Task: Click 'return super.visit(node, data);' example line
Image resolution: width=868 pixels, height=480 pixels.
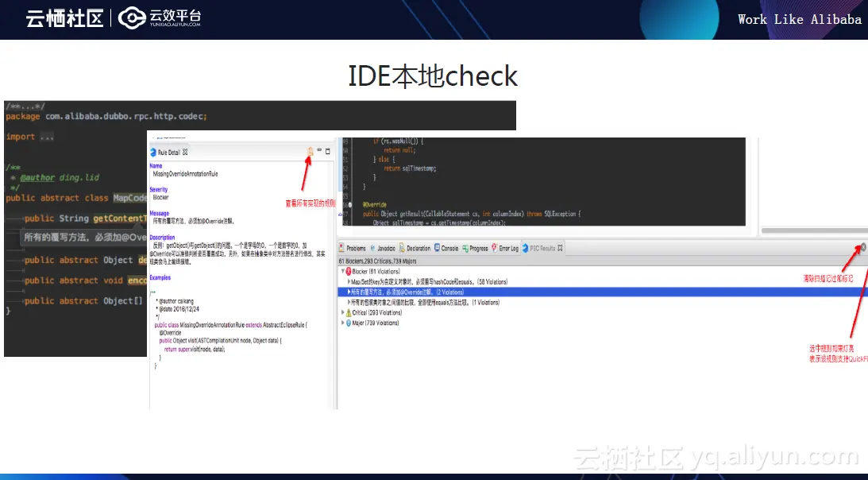Action: pos(195,349)
